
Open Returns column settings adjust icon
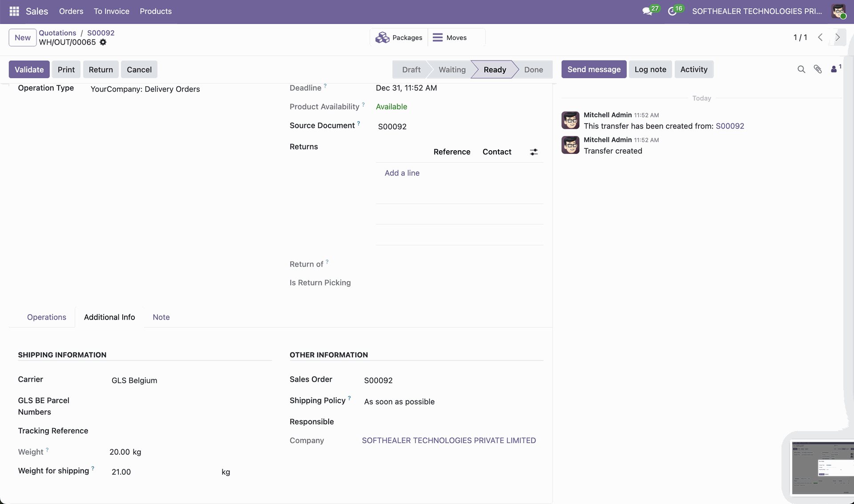534,152
